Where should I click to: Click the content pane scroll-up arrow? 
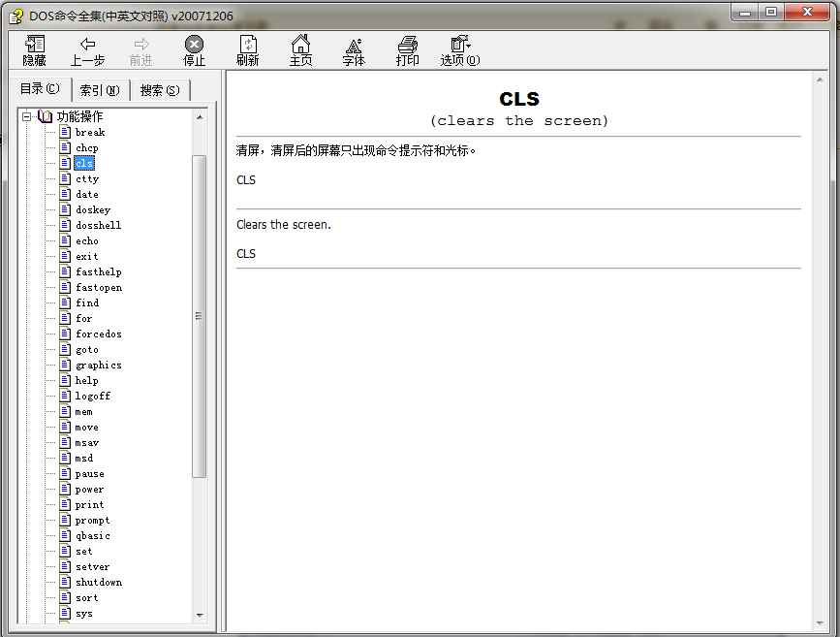click(820, 80)
